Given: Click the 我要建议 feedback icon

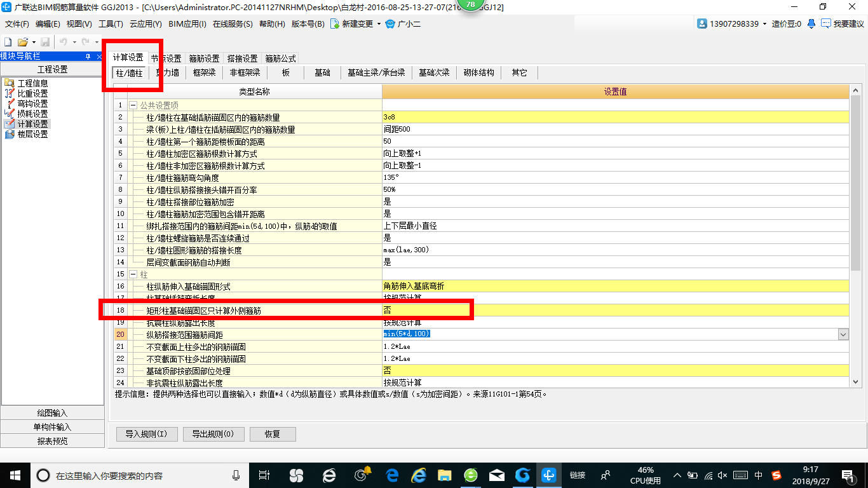Looking at the screenshot, I should click(x=826, y=24).
